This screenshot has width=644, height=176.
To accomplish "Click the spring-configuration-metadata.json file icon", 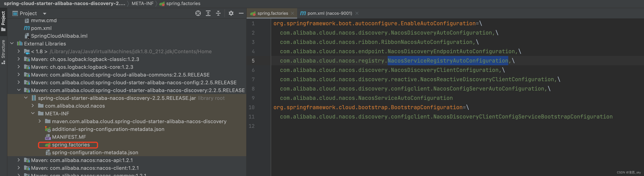I will [48, 152].
